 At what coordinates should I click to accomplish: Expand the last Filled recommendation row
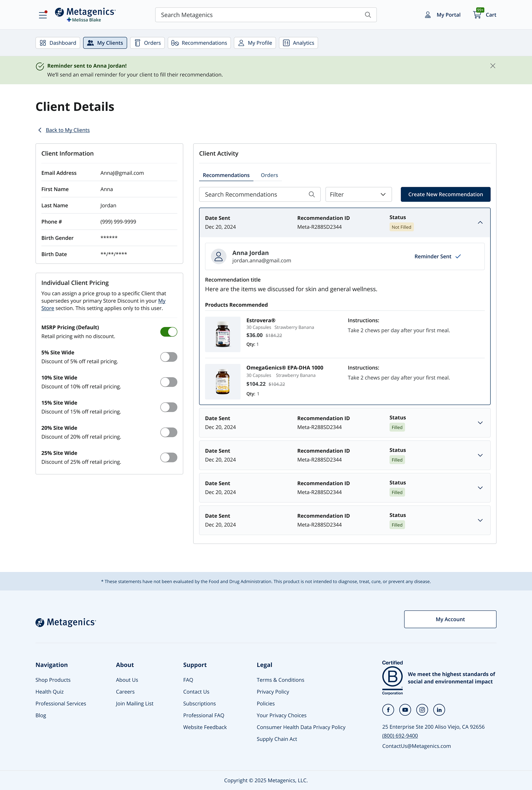tap(480, 520)
